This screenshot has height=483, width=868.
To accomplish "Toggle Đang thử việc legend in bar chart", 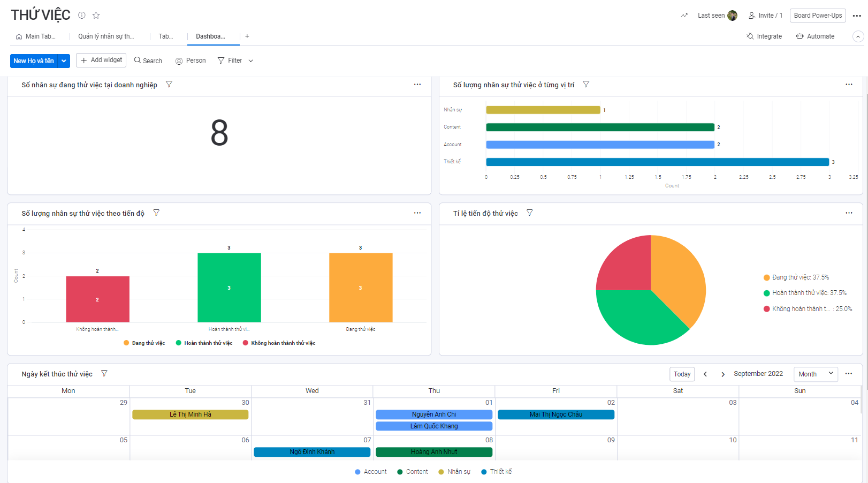I will coord(144,343).
